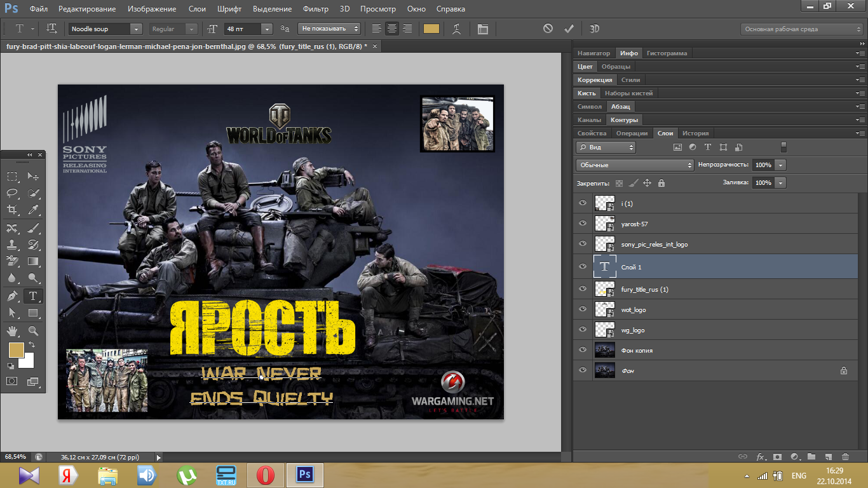Hide the wot_logo layer
The width and height of the screenshot is (868, 488).
pyautogui.click(x=583, y=309)
